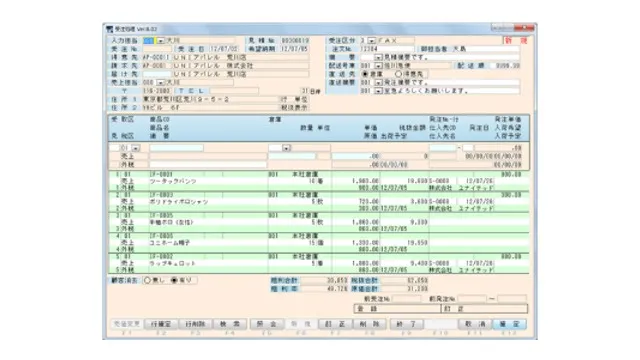Click the 届け先 code input field
640x360 pixels.
click(157, 74)
